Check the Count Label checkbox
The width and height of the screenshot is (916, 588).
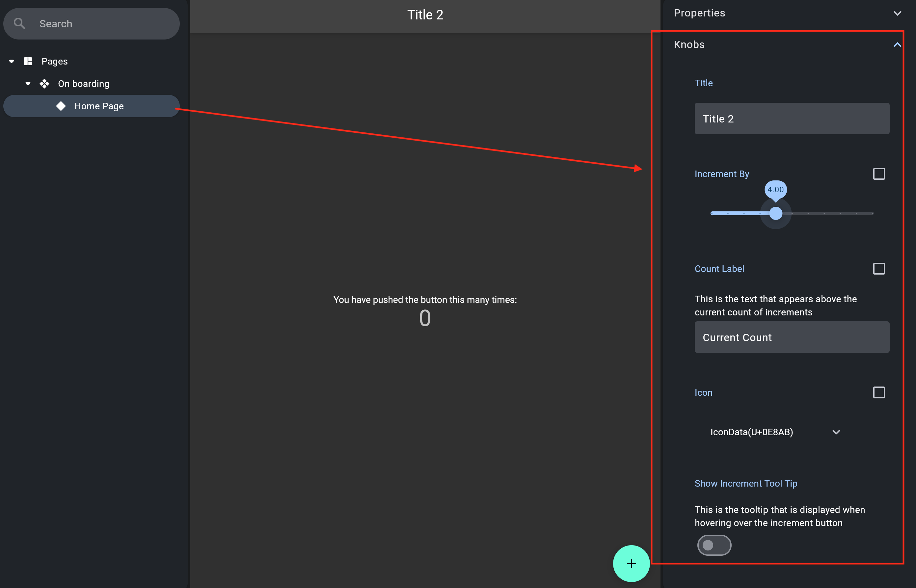pyautogui.click(x=878, y=269)
